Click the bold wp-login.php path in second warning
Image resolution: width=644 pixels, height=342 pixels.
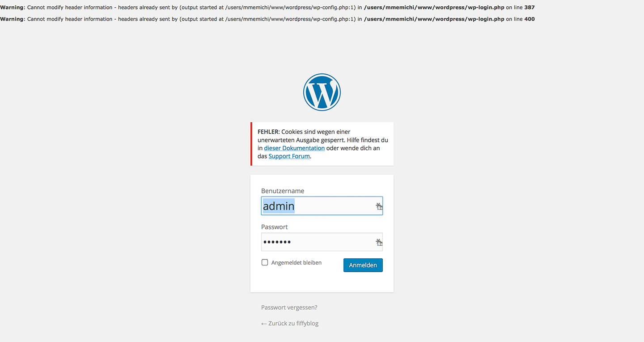(434, 19)
